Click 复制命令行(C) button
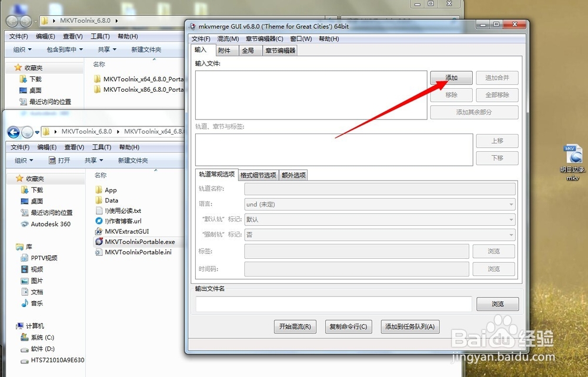588x377 pixels. click(x=348, y=326)
